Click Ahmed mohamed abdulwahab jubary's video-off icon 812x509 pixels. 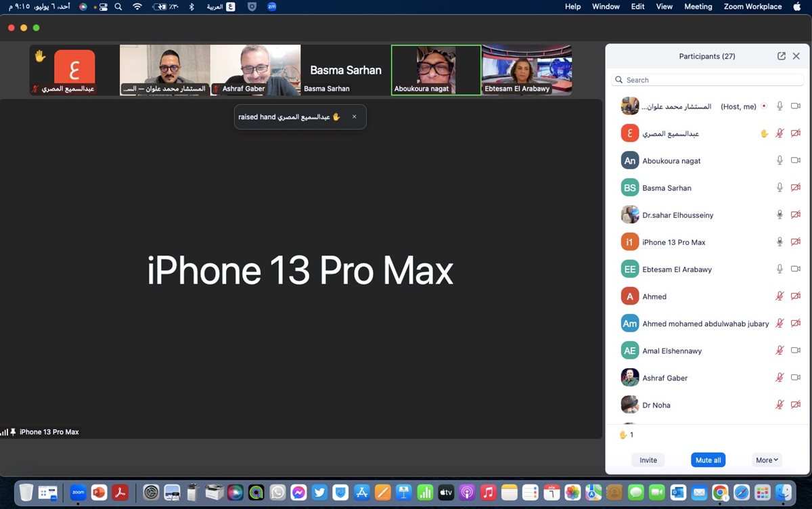[x=796, y=323]
